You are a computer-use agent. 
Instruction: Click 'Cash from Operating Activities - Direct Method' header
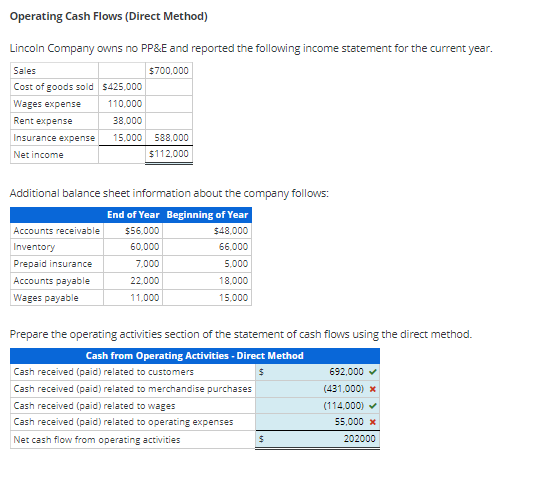click(x=195, y=356)
